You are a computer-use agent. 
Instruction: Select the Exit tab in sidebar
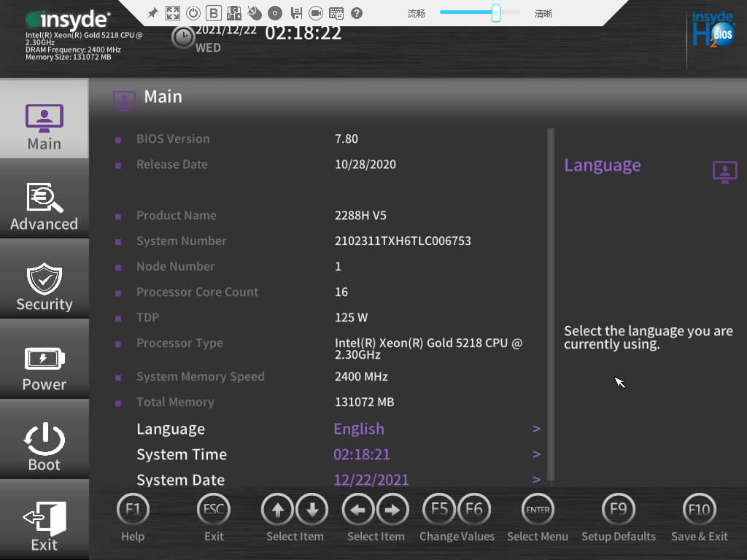[x=44, y=525]
